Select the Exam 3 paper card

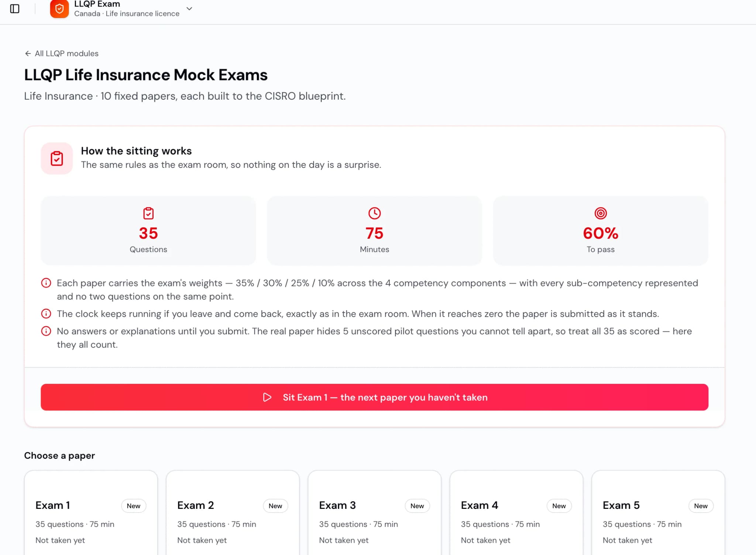374,513
